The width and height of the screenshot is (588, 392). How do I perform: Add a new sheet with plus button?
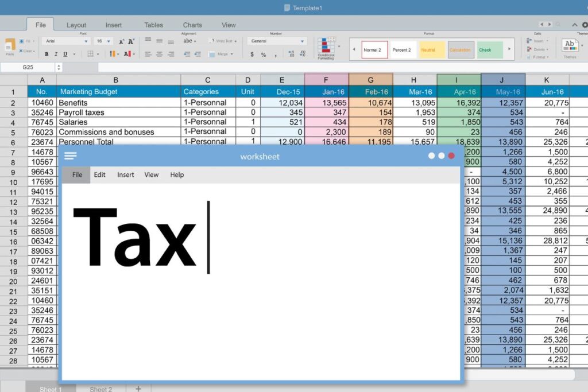click(x=138, y=389)
